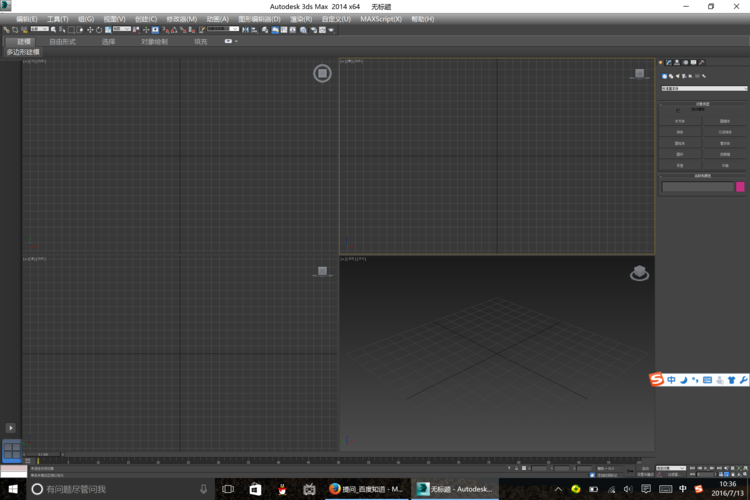Toggle Spinner Snap
This screenshot has height=500, width=750.
coord(192,30)
